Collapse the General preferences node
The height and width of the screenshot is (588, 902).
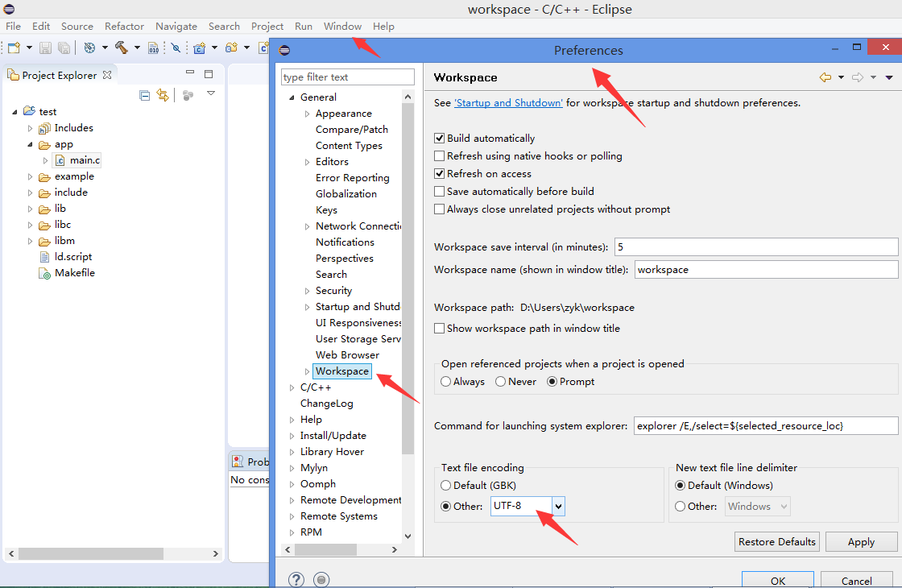coord(292,97)
